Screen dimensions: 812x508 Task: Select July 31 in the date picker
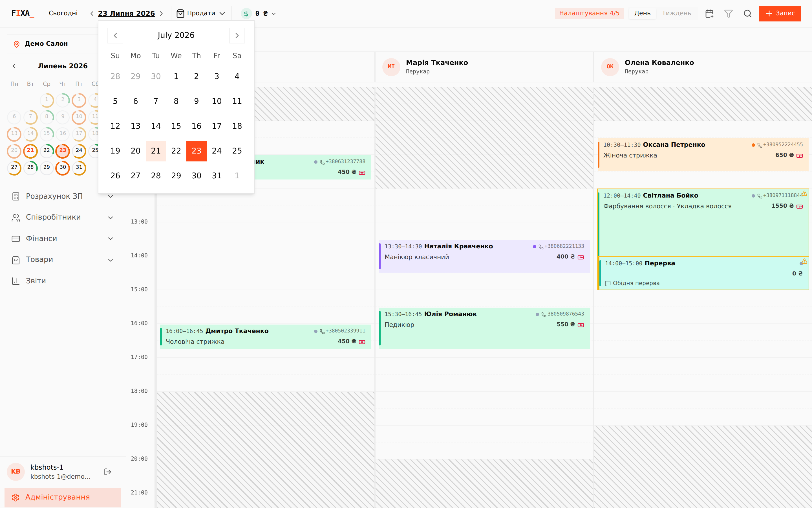pyautogui.click(x=217, y=176)
